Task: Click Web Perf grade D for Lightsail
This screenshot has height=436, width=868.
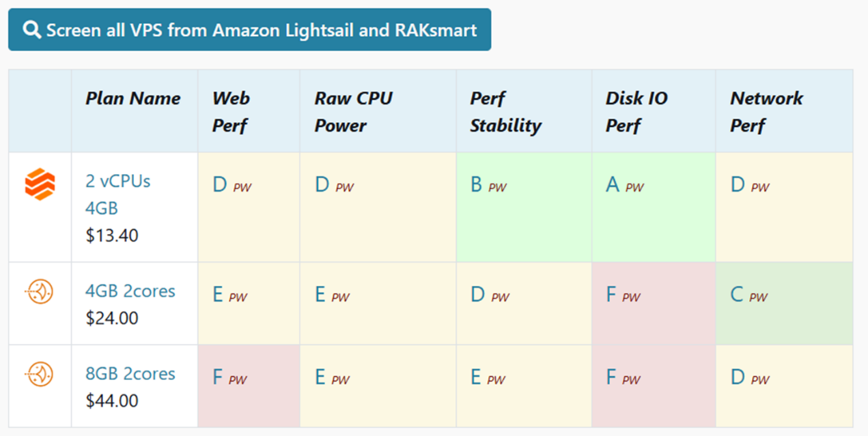Action: tap(220, 185)
